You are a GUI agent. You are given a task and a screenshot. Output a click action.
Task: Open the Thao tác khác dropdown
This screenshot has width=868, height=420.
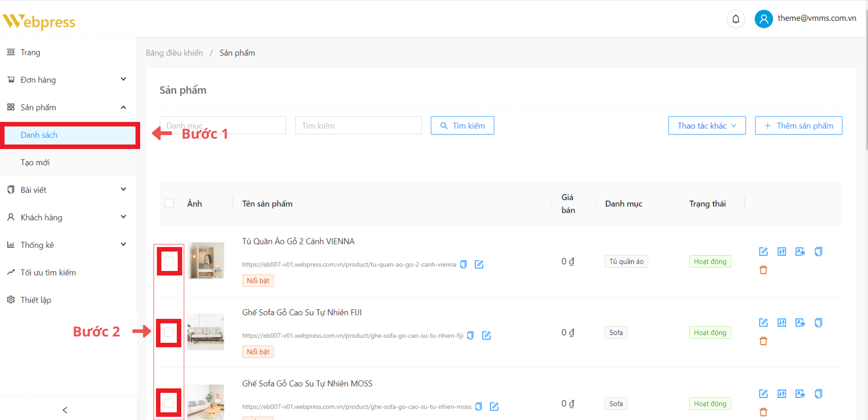(x=707, y=126)
